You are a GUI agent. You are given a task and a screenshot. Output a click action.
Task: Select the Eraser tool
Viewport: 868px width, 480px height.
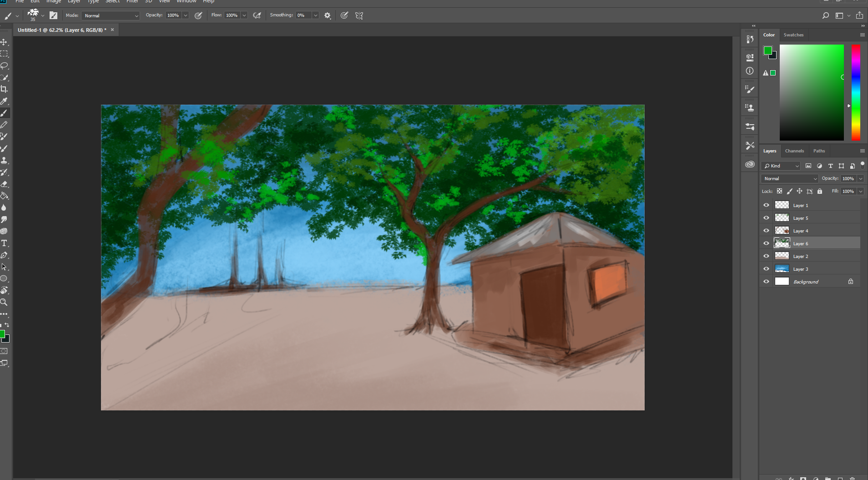pos(4,184)
